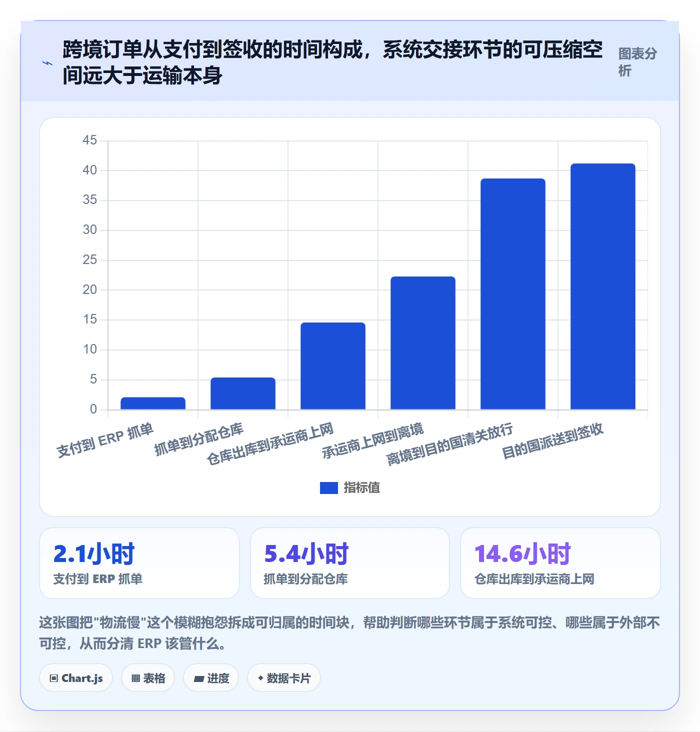This screenshot has width=700, height=732.
Task: Click the headline starting with 跨境订单从支付到签收
Action: click(x=332, y=62)
